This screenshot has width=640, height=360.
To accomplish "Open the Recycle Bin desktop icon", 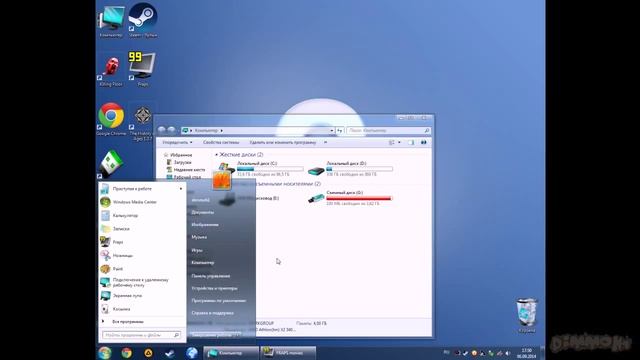I will (x=527, y=314).
